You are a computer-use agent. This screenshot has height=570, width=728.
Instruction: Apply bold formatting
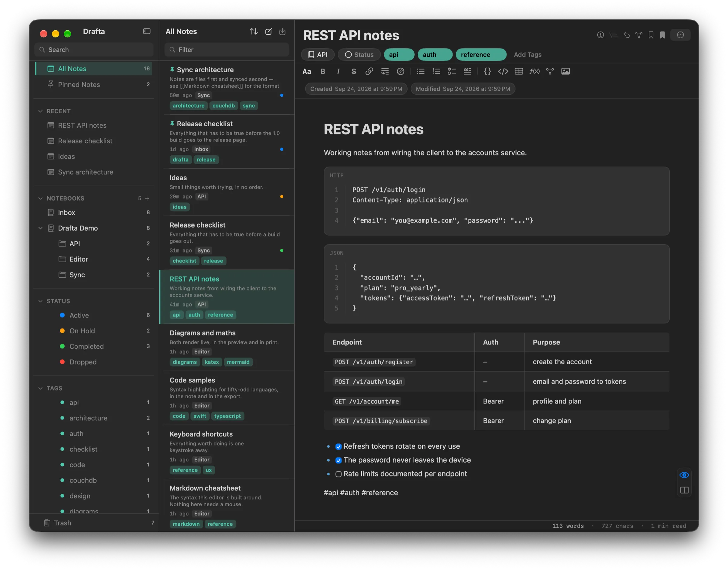click(322, 71)
